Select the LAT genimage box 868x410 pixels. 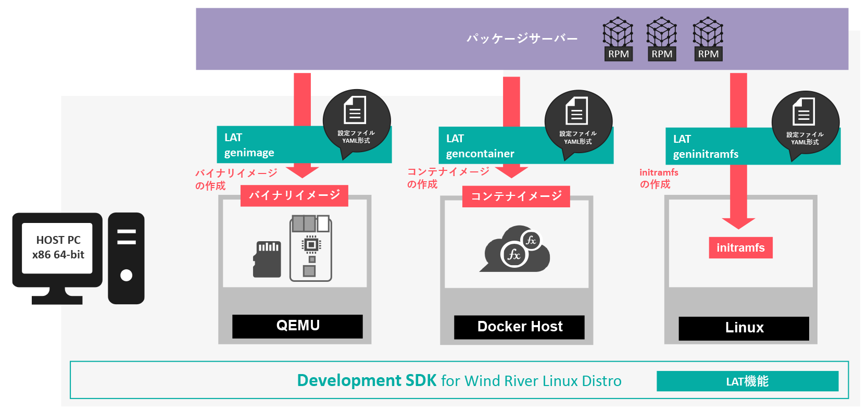click(x=304, y=144)
